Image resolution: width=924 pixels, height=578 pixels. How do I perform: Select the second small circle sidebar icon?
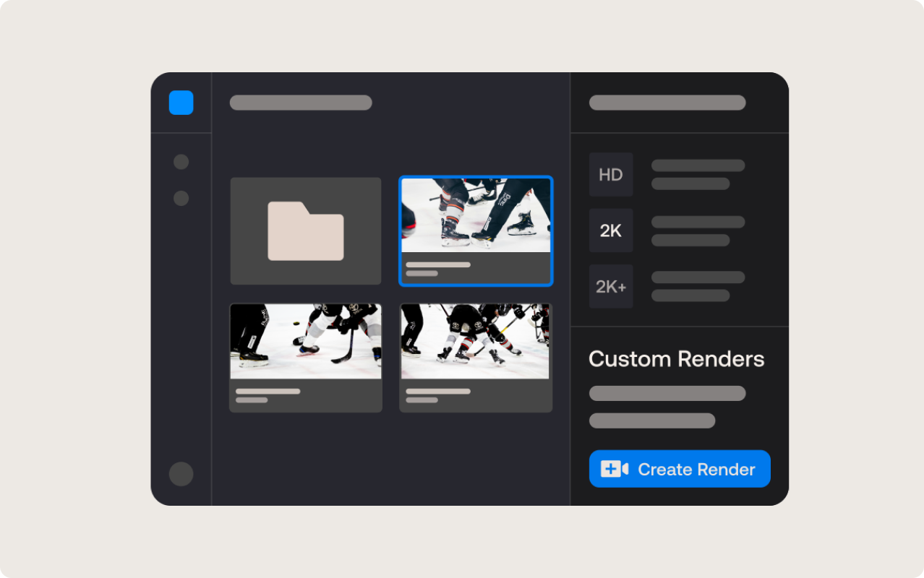(x=181, y=198)
